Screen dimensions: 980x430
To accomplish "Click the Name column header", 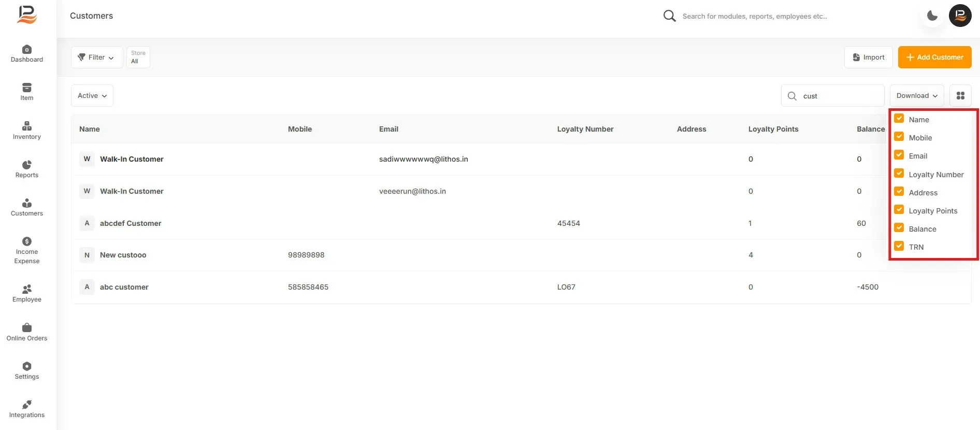I will pos(90,129).
